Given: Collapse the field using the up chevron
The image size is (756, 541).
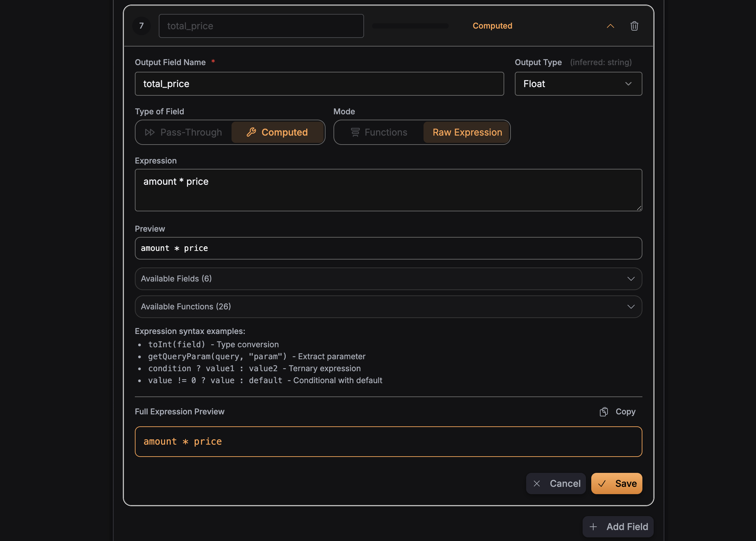Looking at the screenshot, I should [610, 26].
